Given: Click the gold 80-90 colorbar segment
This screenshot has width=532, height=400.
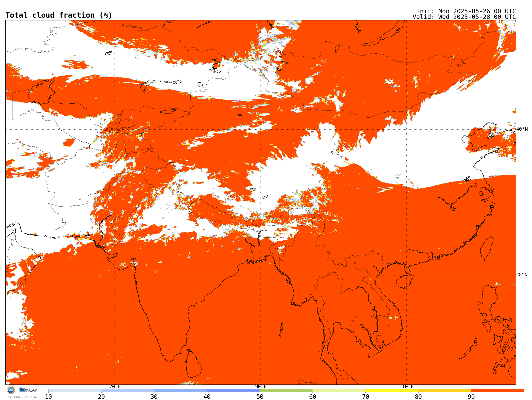Looking at the screenshot, I should [x=445, y=391].
